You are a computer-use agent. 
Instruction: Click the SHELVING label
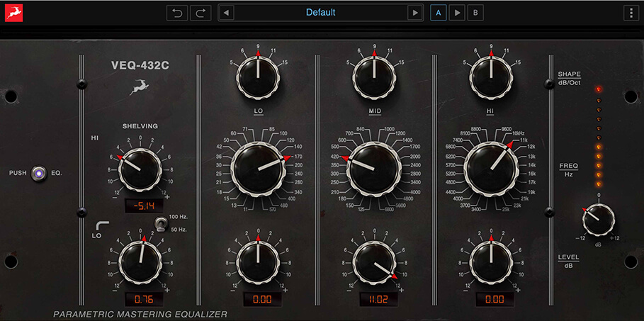[x=140, y=126]
